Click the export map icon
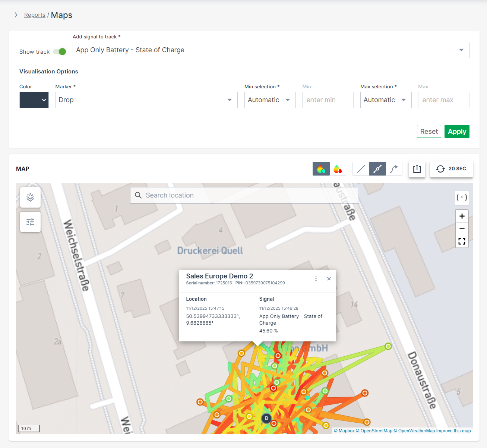The width and height of the screenshot is (487, 448). pos(417,169)
